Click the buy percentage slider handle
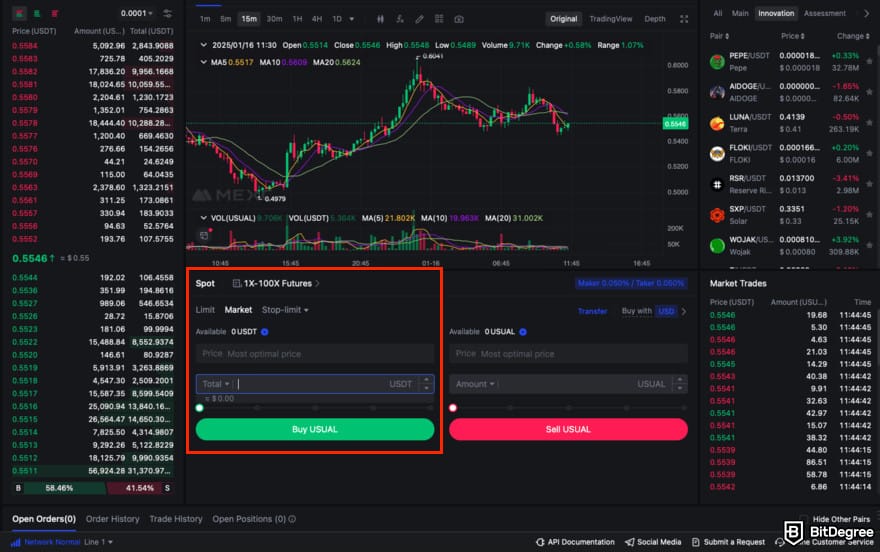 point(199,408)
